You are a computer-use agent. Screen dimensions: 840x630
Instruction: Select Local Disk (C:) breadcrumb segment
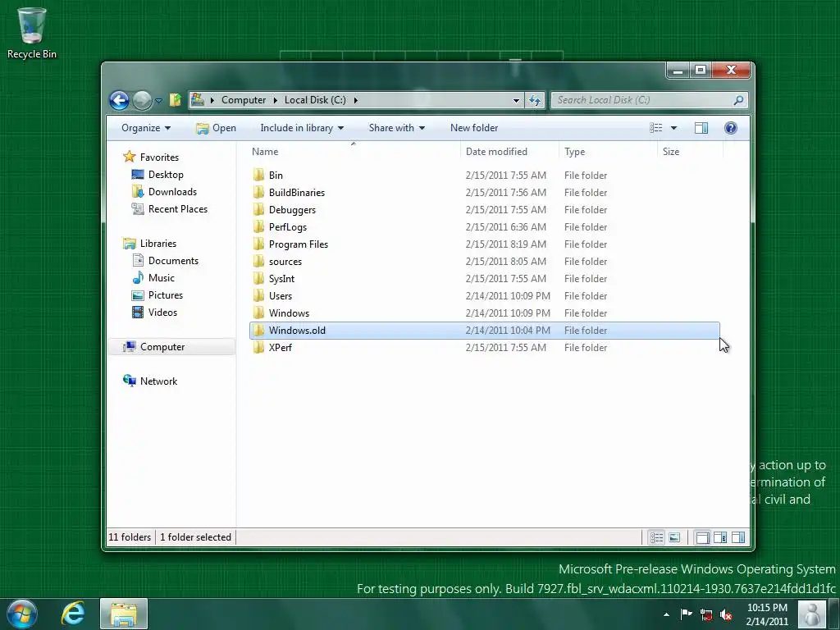(315, 100)
